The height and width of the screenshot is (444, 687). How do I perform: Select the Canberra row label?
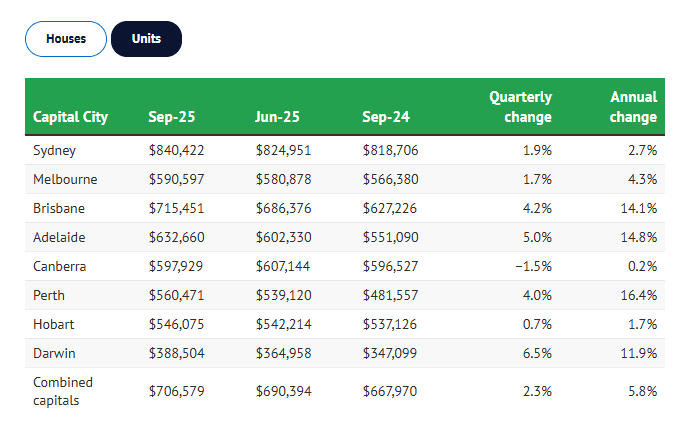click(x=59, y=266)
